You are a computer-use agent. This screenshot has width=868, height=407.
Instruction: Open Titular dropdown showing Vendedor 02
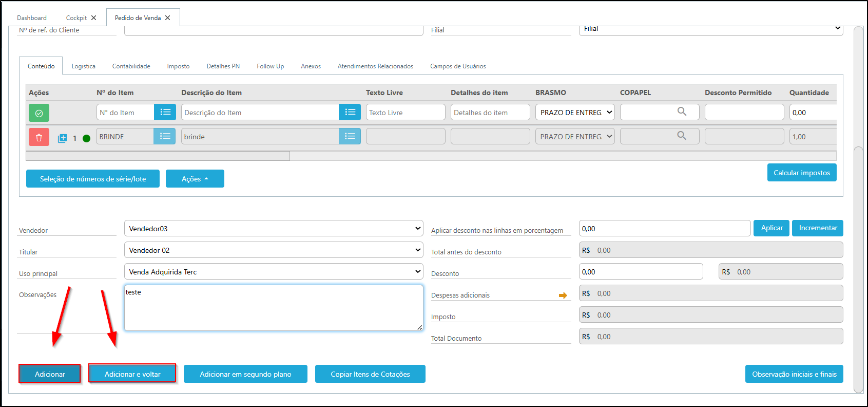[x=274, y=250]
